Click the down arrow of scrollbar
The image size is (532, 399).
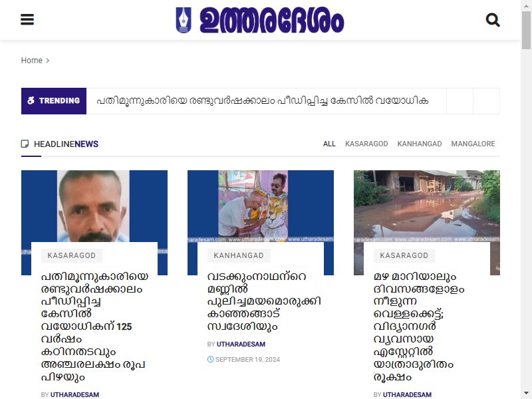[x=526, y=393]
